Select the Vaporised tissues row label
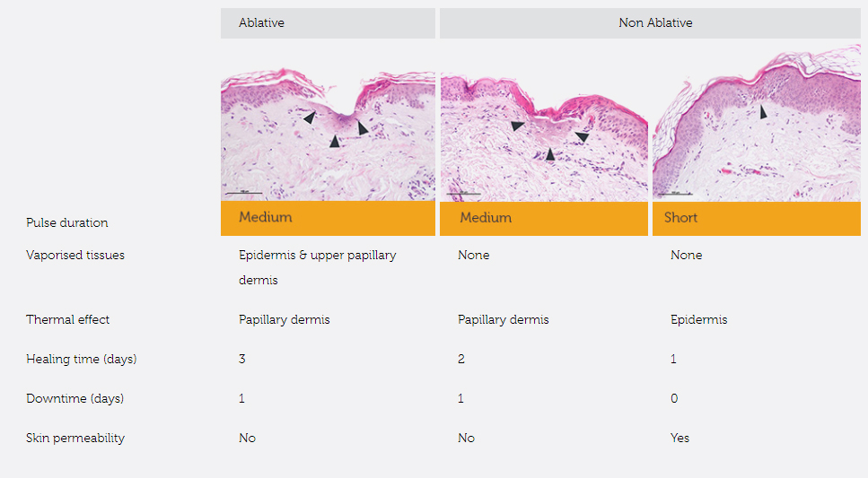Viewport: 868px width, 478px height. click(x=75, y=255)
